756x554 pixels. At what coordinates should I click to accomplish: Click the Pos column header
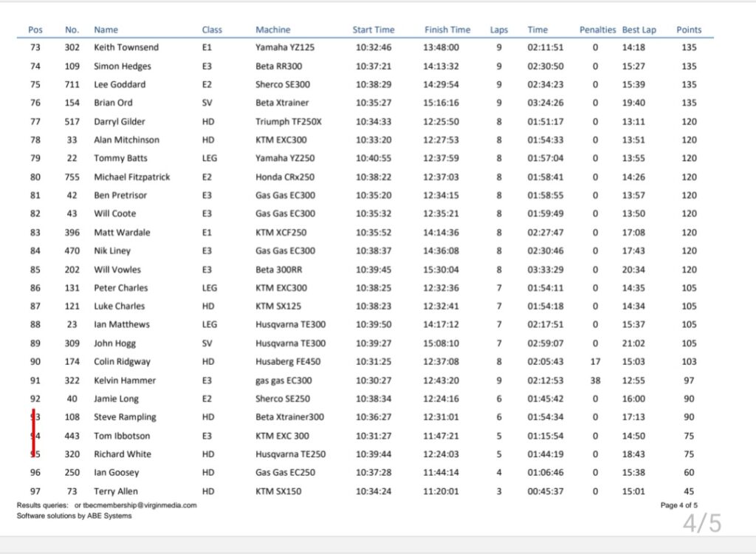tap(35, 30)
